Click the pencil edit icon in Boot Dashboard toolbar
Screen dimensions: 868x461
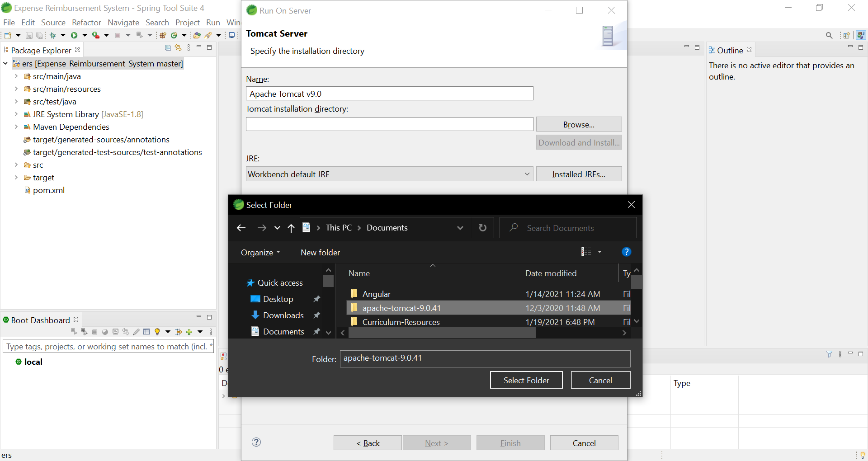(136, 332)
